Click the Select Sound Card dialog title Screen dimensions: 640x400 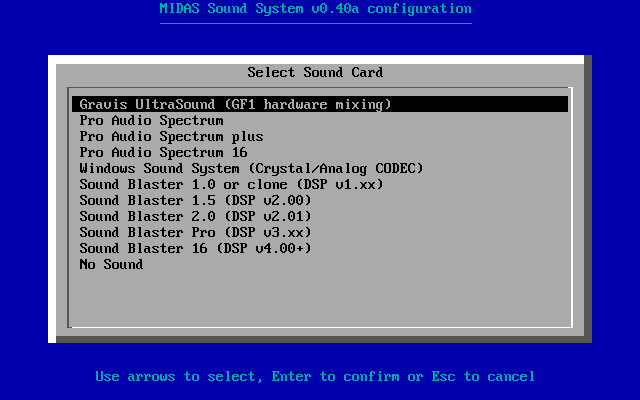tap(315, 72)
